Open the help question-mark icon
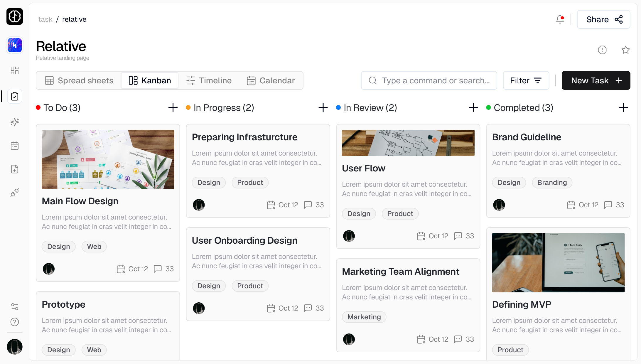The height and width of the screenshot is (364, 641). point(15,322)
